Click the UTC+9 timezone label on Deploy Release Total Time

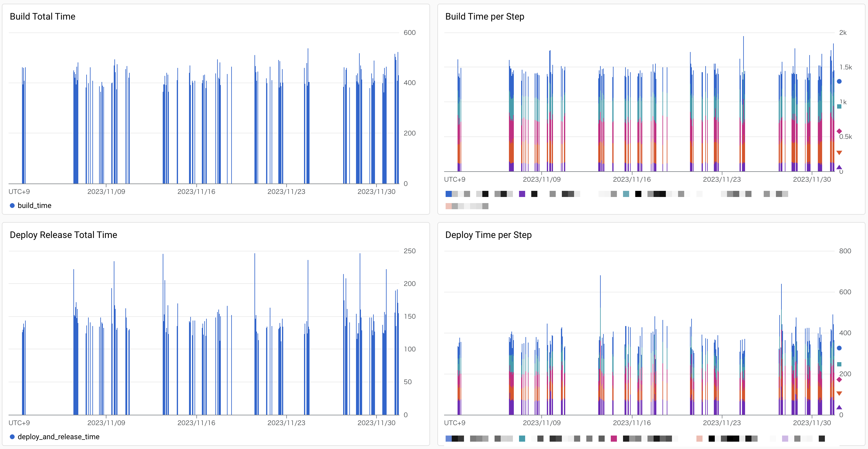pos(19,422)
